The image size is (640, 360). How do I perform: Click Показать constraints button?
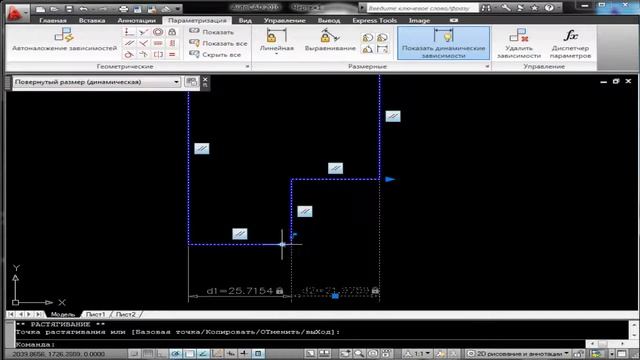[212, 32]
